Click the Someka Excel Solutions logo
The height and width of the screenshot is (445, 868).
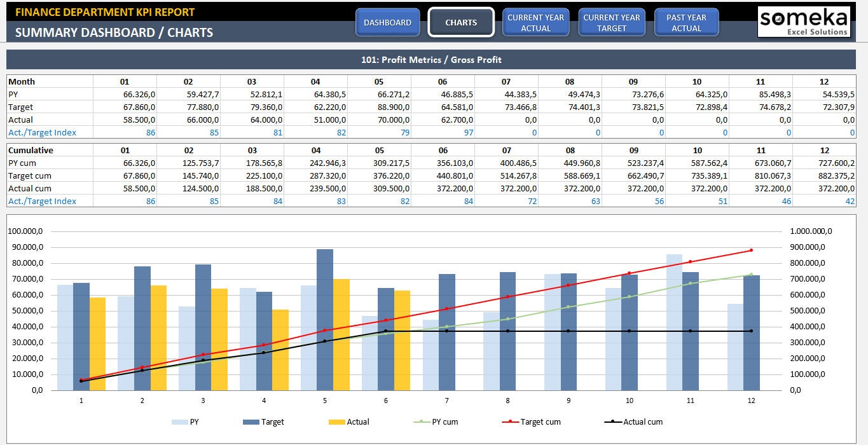click(x=803, y=21)
